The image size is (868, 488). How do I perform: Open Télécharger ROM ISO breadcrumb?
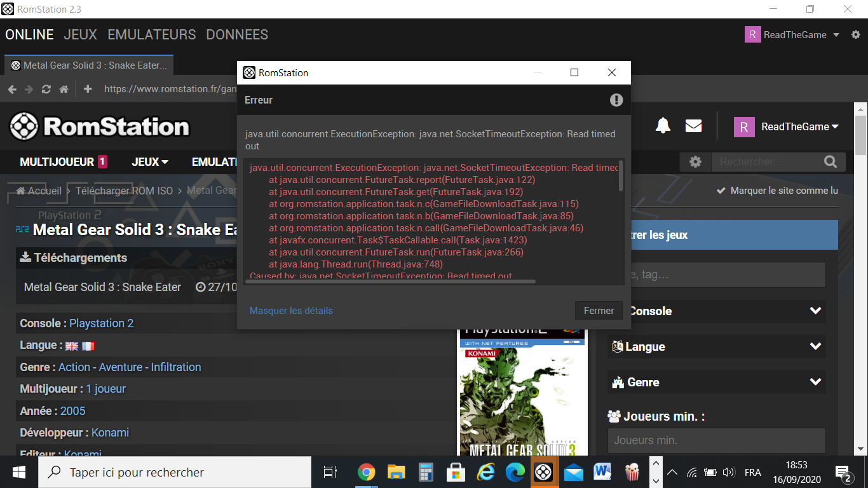[x=124, y=191]
